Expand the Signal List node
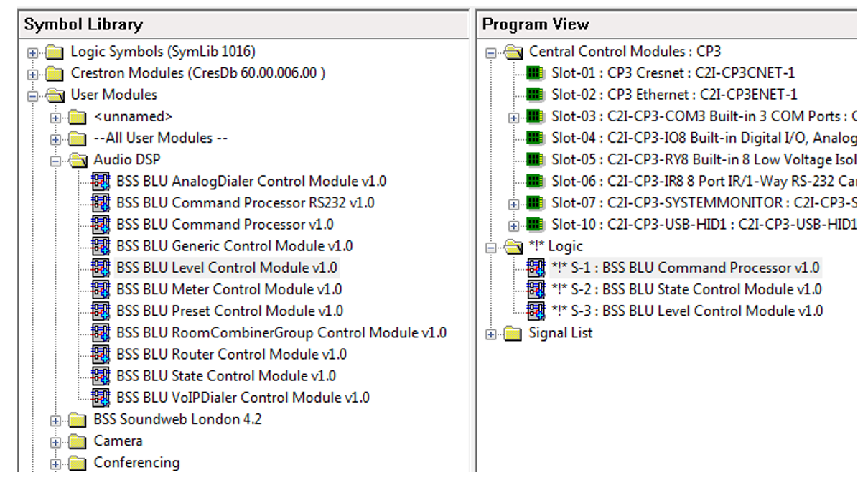 click(490, 334)
